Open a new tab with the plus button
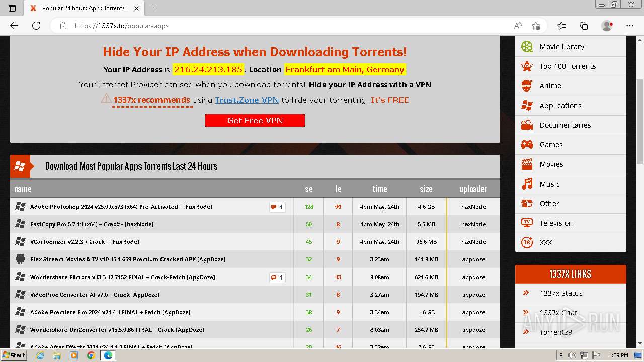The width and height of the screenshot is (644, 362). click(153, 8)
